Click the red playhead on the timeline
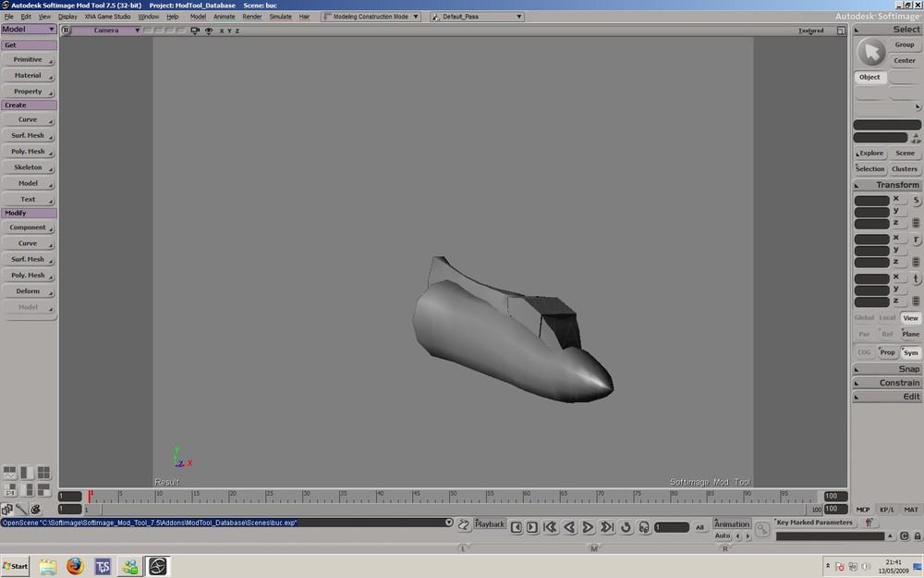 click(90, 497)
